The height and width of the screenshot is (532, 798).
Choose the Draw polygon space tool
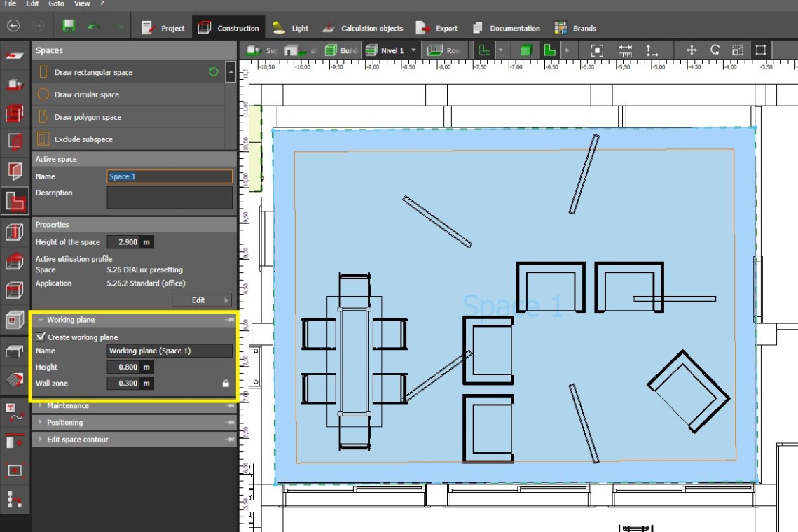coord(88,117)
